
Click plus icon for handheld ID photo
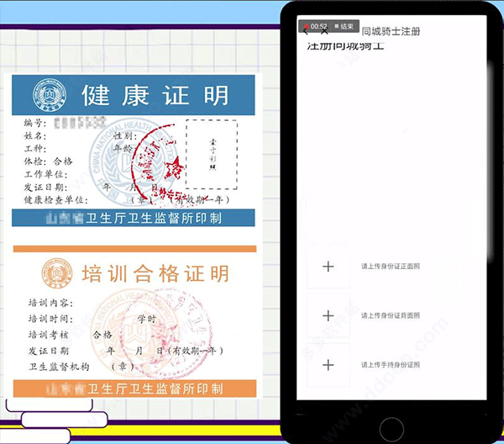tap(328, 364)
